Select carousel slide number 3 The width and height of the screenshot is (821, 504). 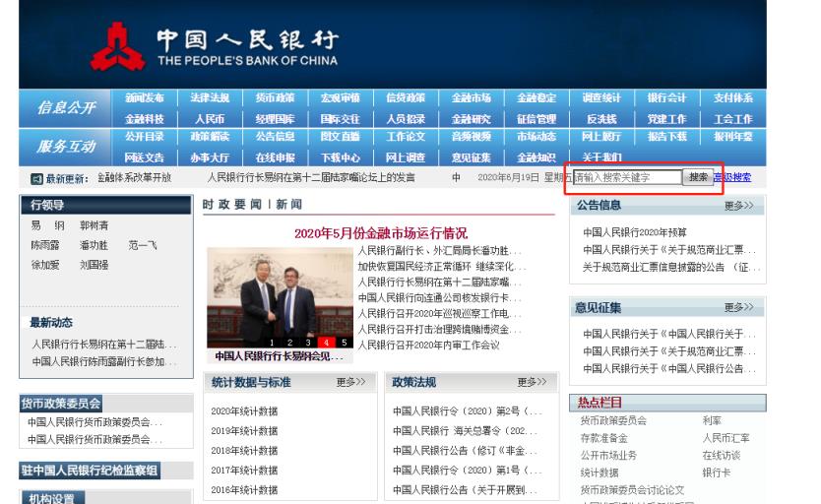pos(308,343)
